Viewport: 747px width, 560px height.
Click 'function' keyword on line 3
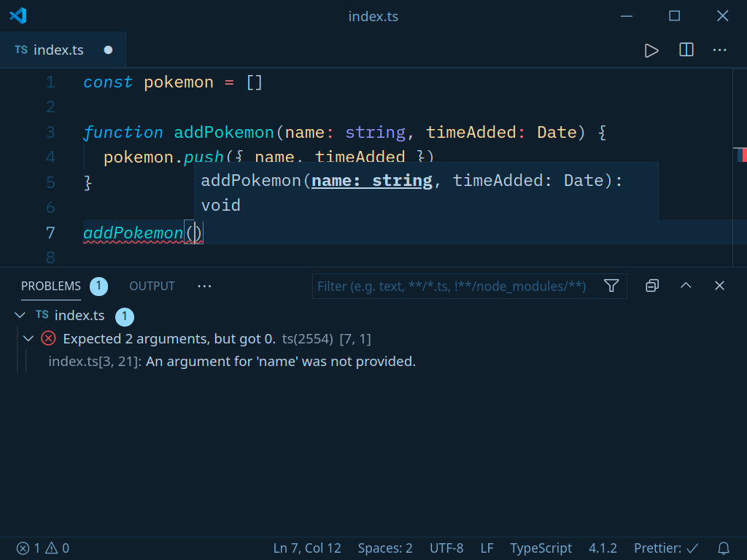123,133
